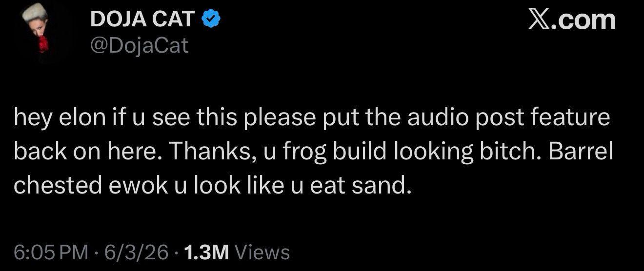Image resolution: width=644 pixels, height=271 pixels.
Task: Click the 6/3/26 post date
Action: click(x=136, y=252)
